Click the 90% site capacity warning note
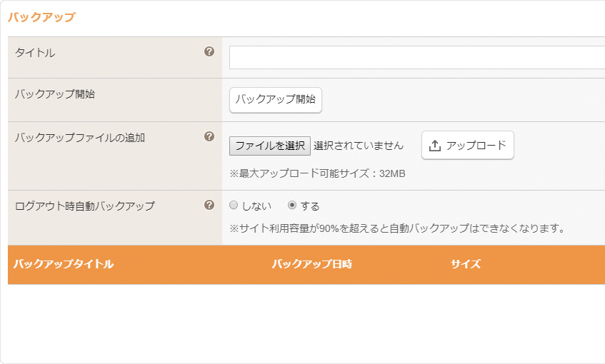Viewport: 605px width, 364px height. click(x=397, y=229)
